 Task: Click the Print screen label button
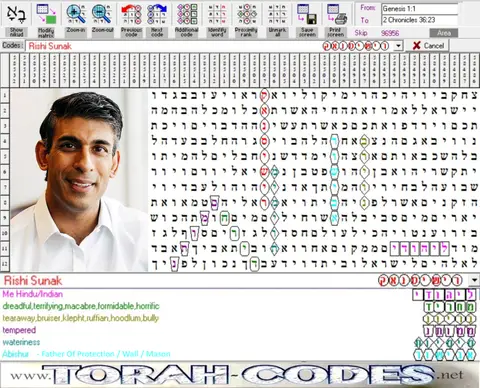[x=336, y=32]
